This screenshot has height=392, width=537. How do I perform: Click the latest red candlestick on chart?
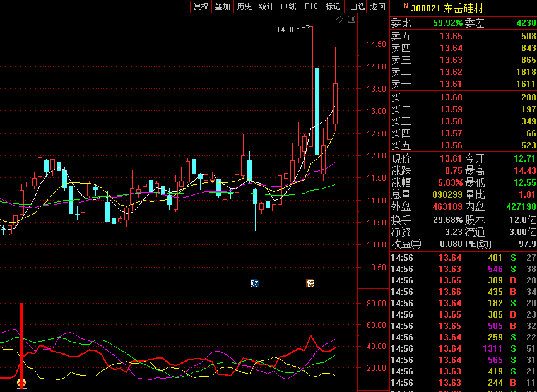tap(335, 103)
